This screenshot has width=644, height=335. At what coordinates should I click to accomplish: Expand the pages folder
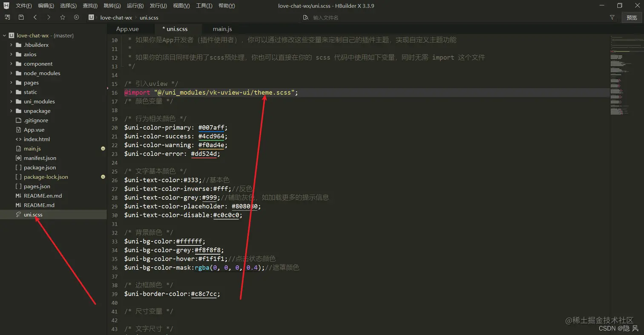(11, 83)
